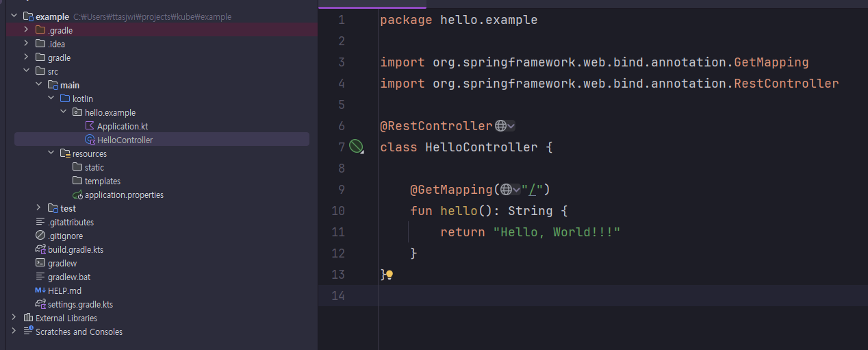Click the RestController import reference on line 4

[787, 84]
